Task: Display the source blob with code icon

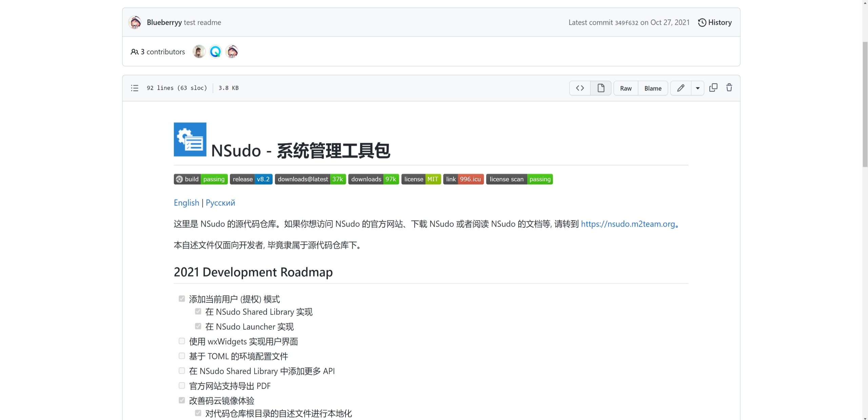Action: pyautogui.click(x=580, y=88)
